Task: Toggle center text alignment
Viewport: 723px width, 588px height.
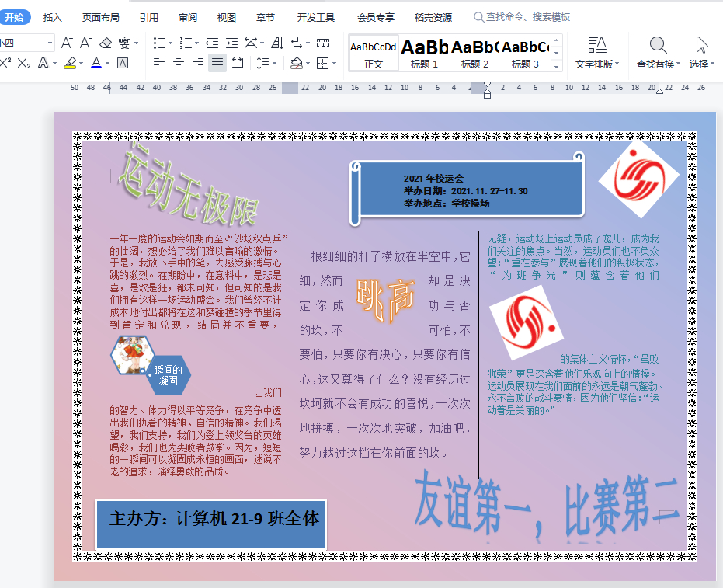Action: [x=179, y=63]
